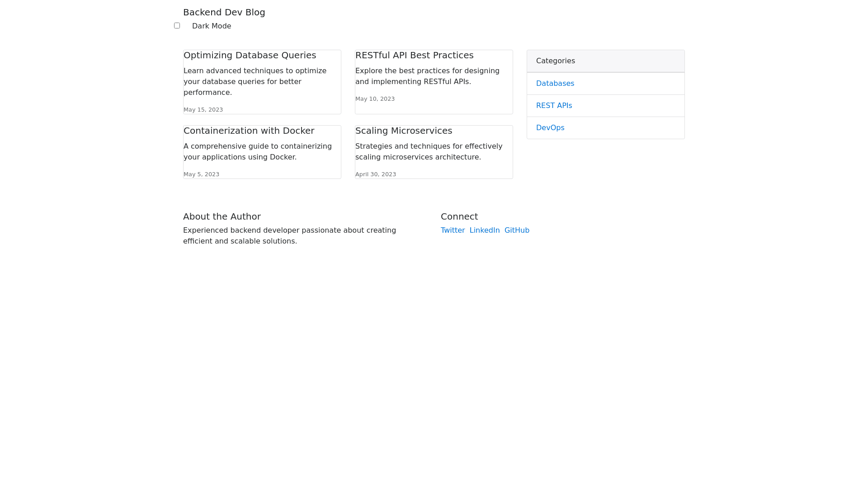
Task: Click the May 15, 2023 post date
Action: [x=203, y=110]
